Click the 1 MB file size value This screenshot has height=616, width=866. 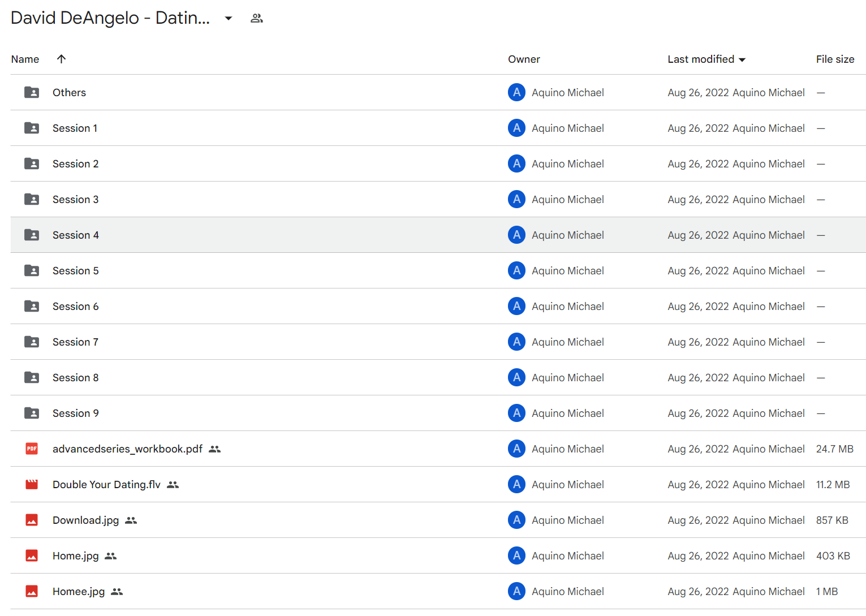pyautogui.click(x=826, y=591)
